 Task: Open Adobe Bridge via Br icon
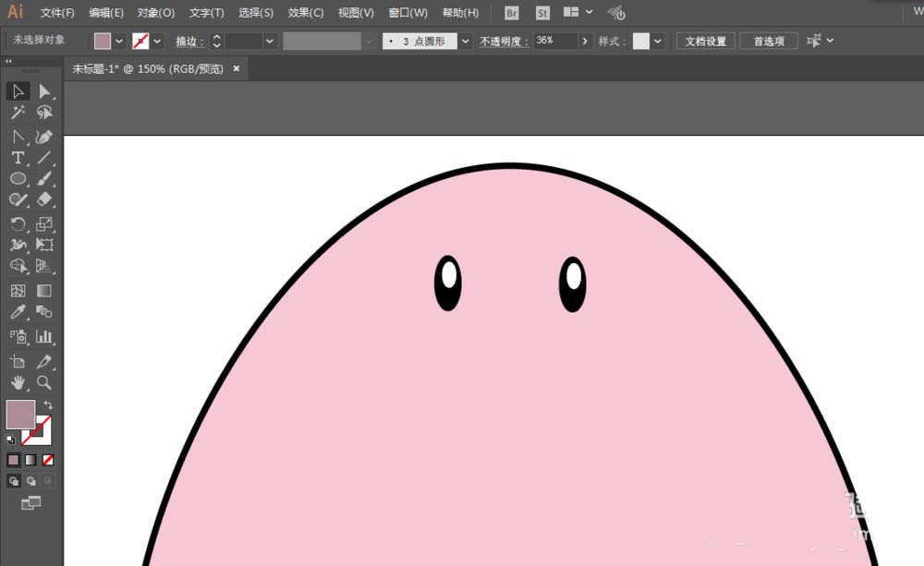click(512, 13)
